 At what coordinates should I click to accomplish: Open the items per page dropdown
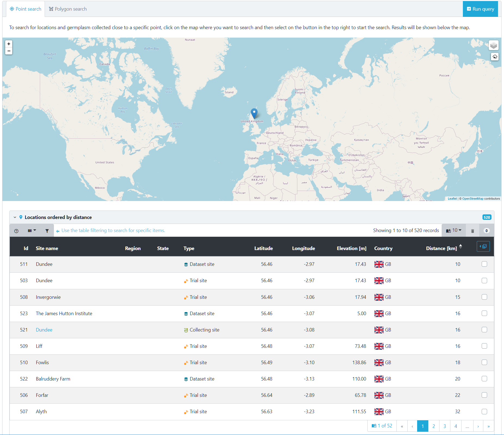pyautogui.click(x=454, y=230)
